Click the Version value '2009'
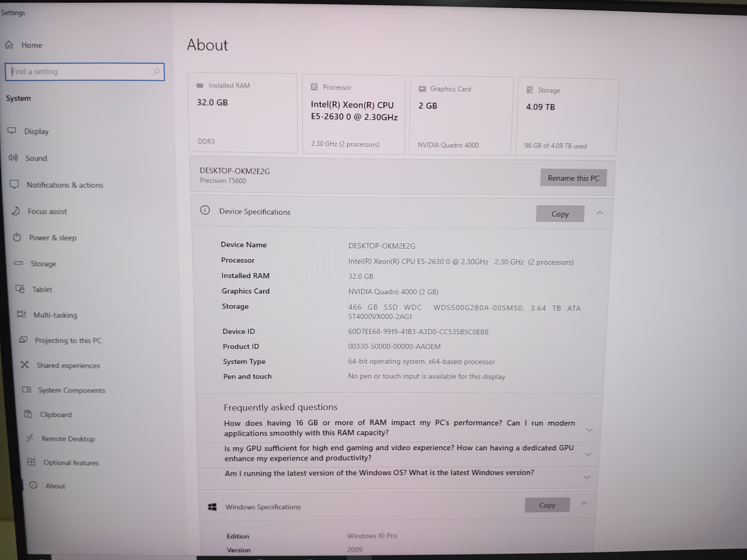The width and height of the screenshot is (747, 560). point(355,550)
